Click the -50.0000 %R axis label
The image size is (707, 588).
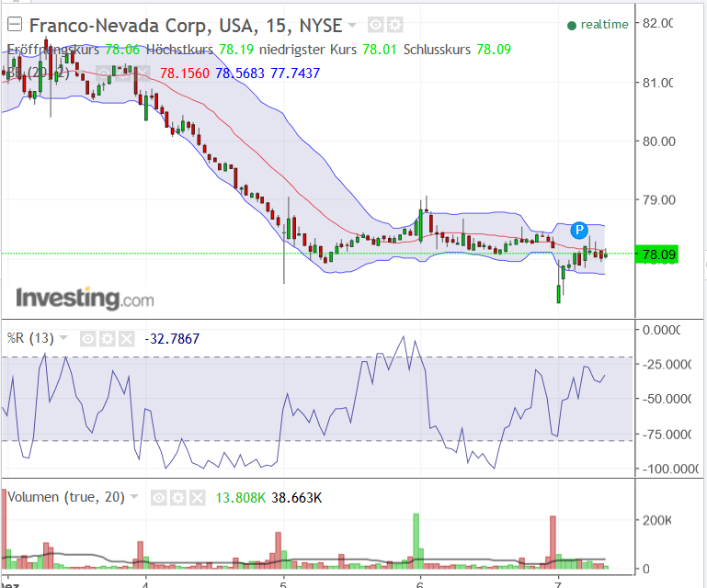[667, 399]
